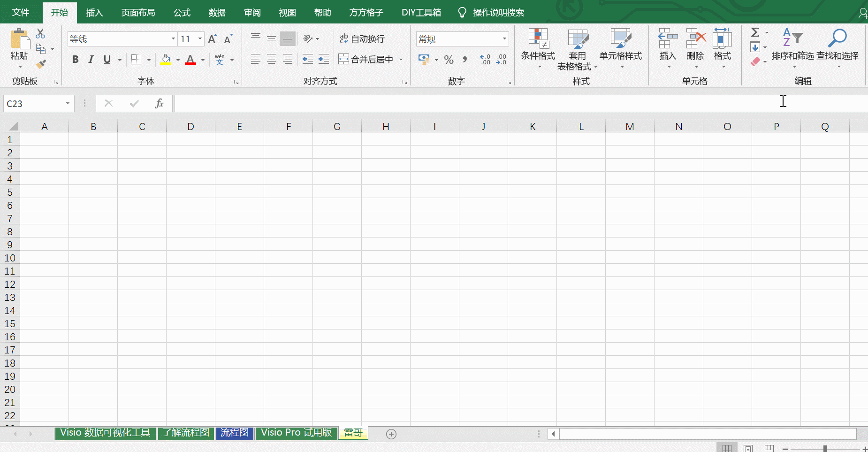Click the insert function fx icon
This screenshot has width=868, height=452.
[159, 103]
